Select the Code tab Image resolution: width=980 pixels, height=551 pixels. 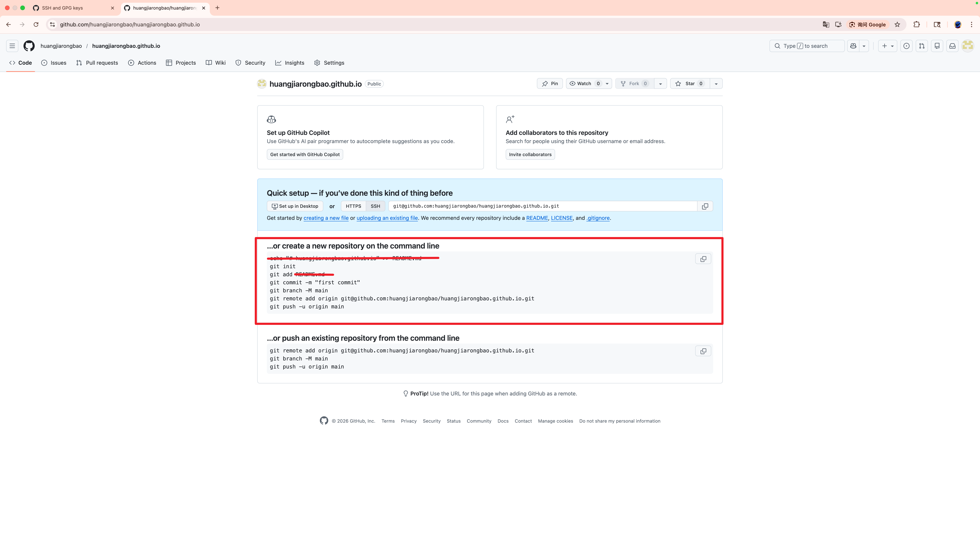20,63
